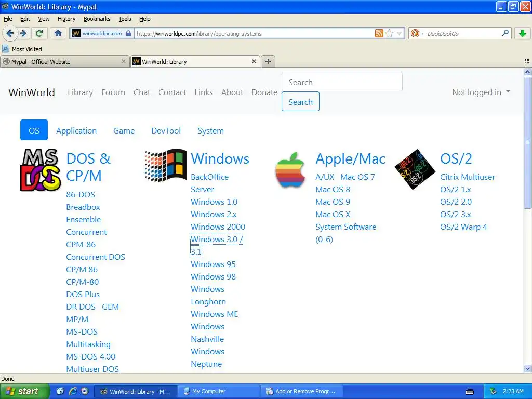Open the MS-DOS link
This screenshot has height=399, width=532.
pyautogui.click(x=82, y=332)
